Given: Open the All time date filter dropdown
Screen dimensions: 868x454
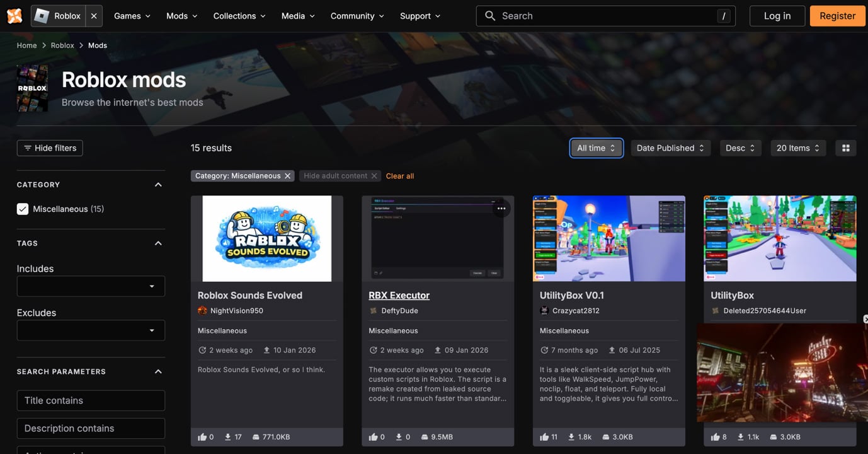Looking at the screenshot, I should (x=596, y=148).
